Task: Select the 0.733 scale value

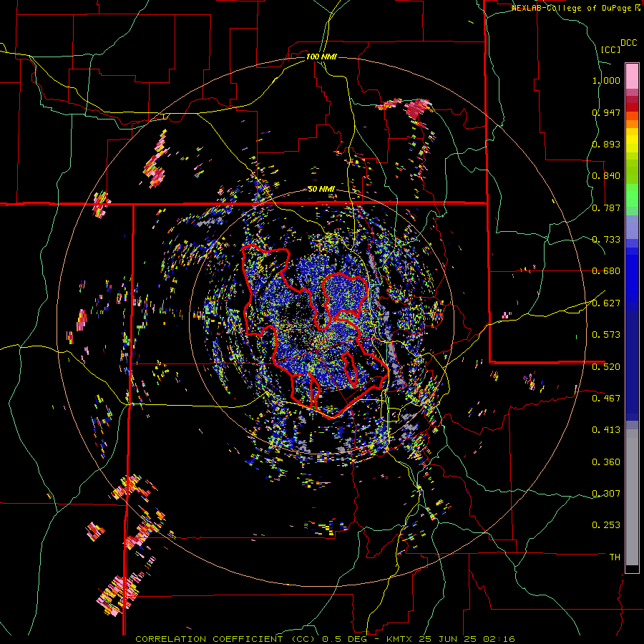Action: [606, 239]
